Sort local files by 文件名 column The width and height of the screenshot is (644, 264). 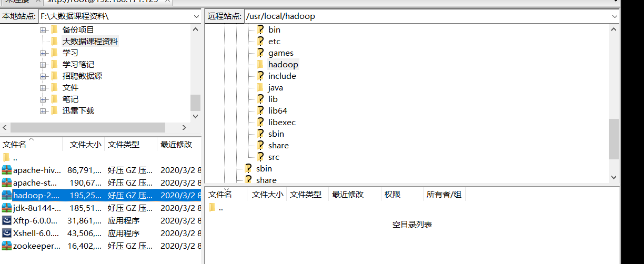click(31, 144)
